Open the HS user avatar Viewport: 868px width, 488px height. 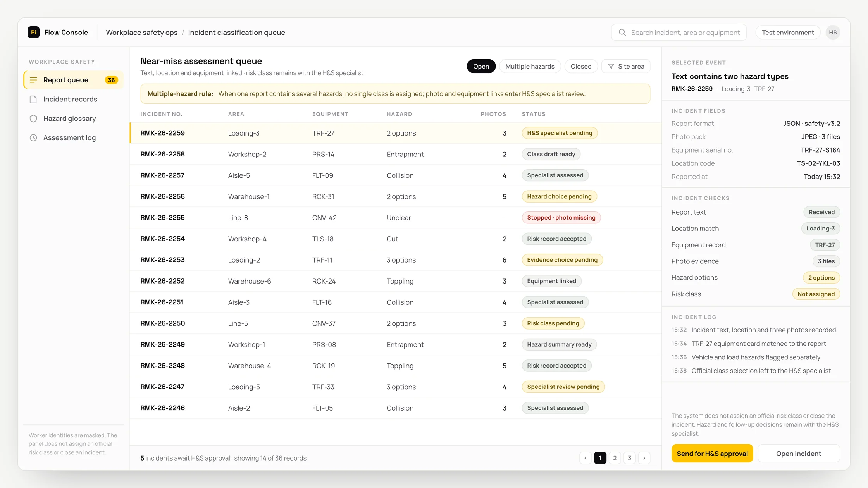click(x=833, y=33)
